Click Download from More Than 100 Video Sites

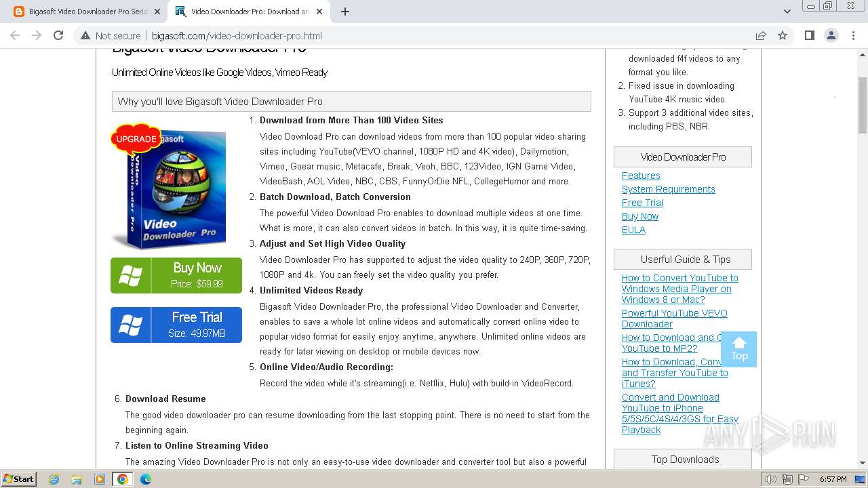coord(351,120)
